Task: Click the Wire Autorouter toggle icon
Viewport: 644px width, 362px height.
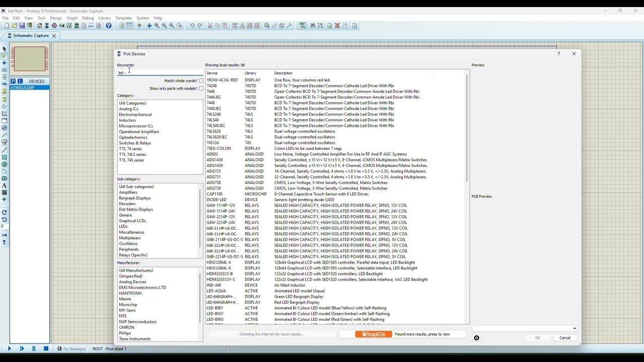Action: pos(302,26)
